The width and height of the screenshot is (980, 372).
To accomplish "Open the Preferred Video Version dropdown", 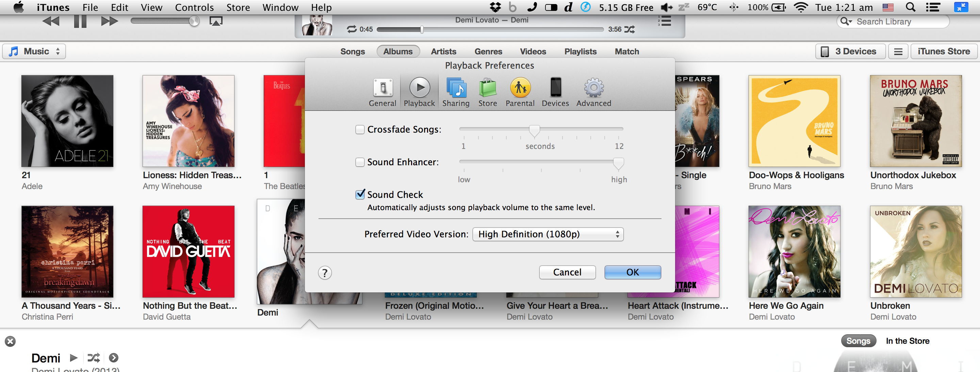I will 548,234.
